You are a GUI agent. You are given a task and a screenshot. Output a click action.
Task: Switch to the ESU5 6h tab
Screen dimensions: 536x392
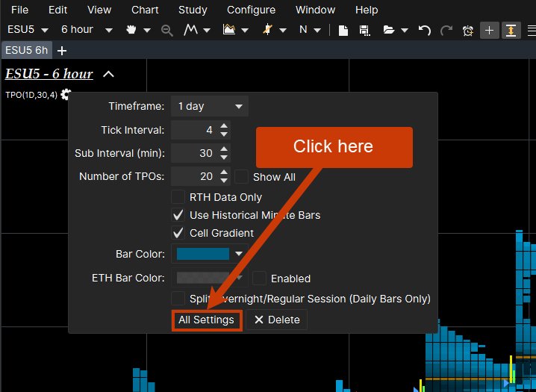(x=26, y=50)
